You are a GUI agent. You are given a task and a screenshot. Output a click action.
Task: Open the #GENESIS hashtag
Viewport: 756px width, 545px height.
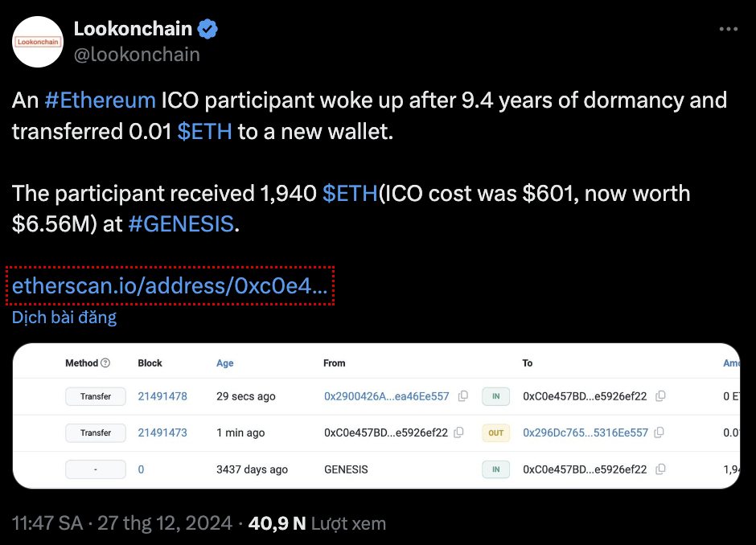pyautogui.click(x=181, y=224)
